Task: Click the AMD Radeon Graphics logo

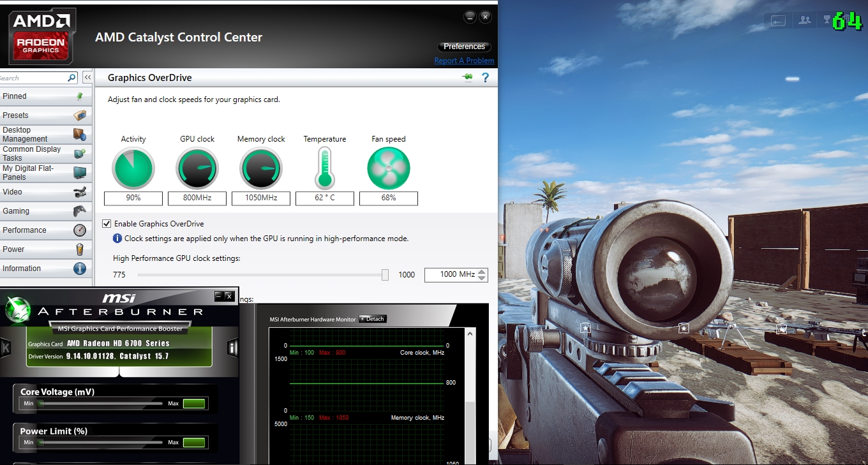Action: tap(42, 38)
